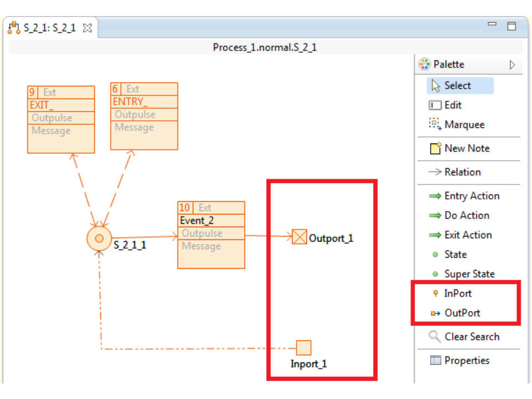Click the Clear Search button
The height and width of the screenshot is (399, 532).
pyautogui.click(x=471, y=337)
